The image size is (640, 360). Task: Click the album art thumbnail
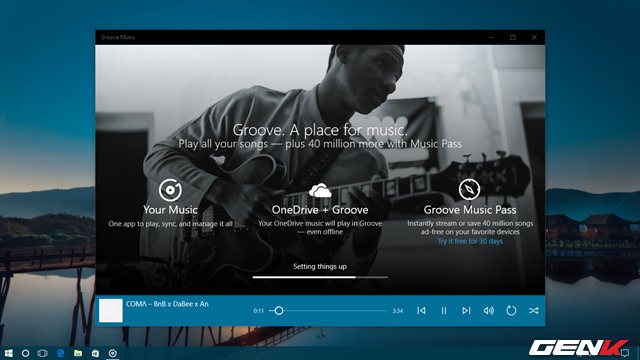click(111, 311)
